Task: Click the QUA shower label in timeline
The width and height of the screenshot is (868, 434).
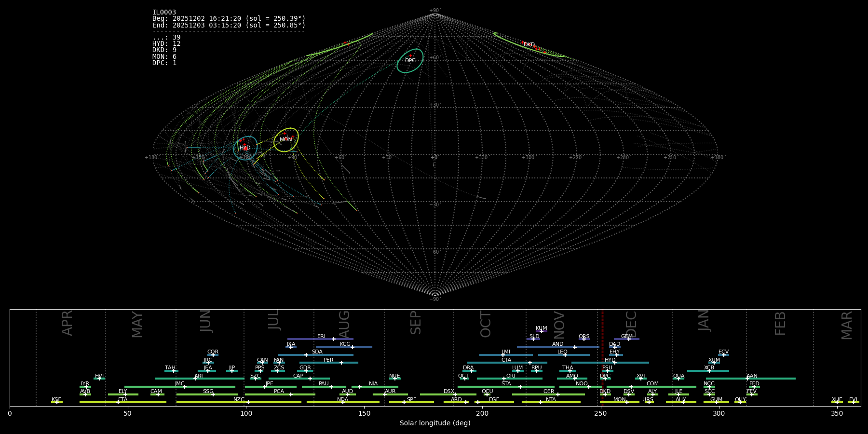Action: (678, 376)
